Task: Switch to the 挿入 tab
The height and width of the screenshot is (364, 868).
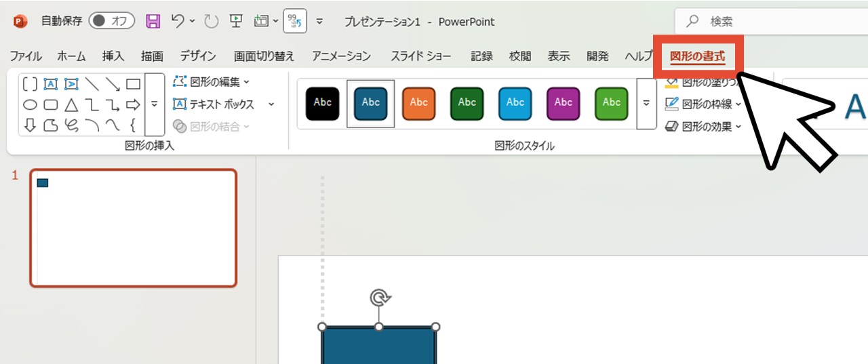Action: [113, 56]
